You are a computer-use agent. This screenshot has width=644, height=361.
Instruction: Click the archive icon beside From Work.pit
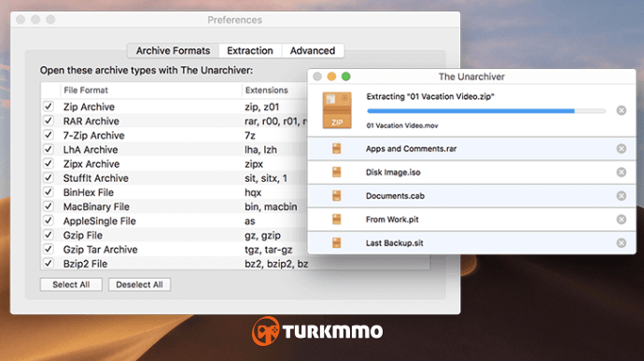336,219
